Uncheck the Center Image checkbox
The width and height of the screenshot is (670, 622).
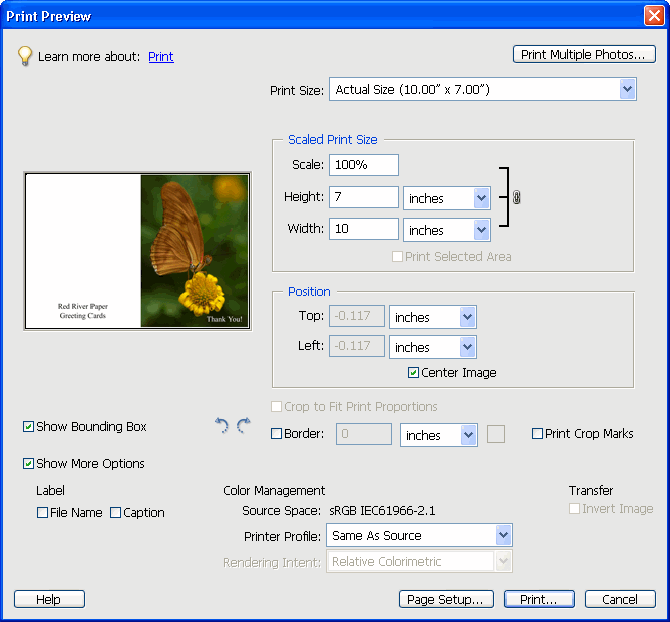click(x=414, y=373)
